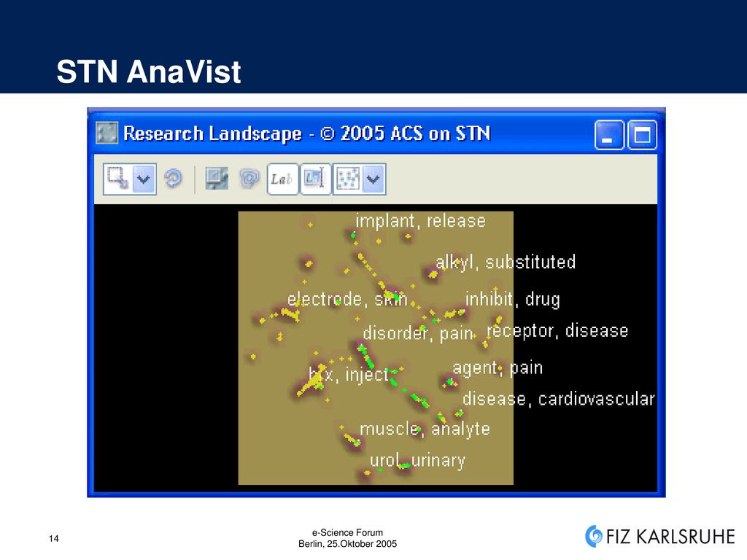
Task: Click the 'disorder, pain' cluster label
Action: 418,332
